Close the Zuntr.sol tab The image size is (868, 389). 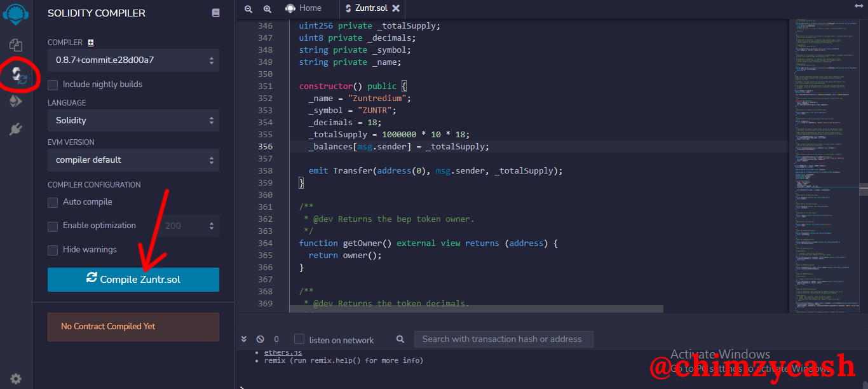[396, 8]
